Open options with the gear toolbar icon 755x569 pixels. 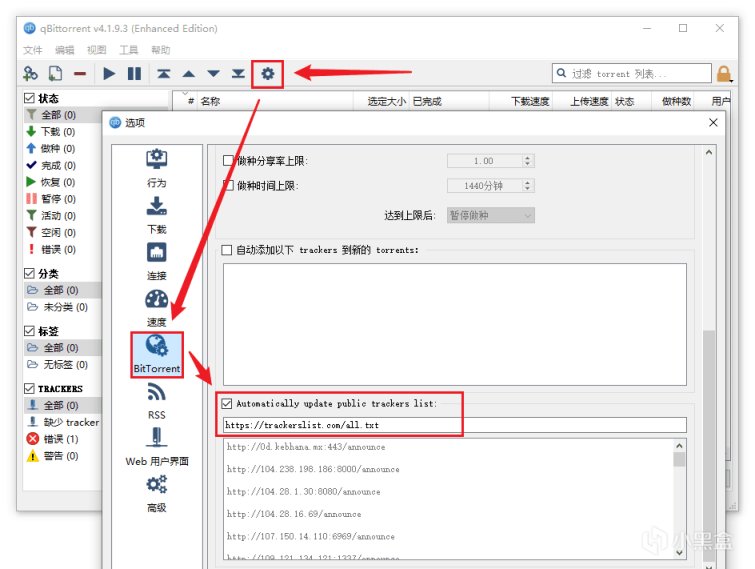point(268,74)
